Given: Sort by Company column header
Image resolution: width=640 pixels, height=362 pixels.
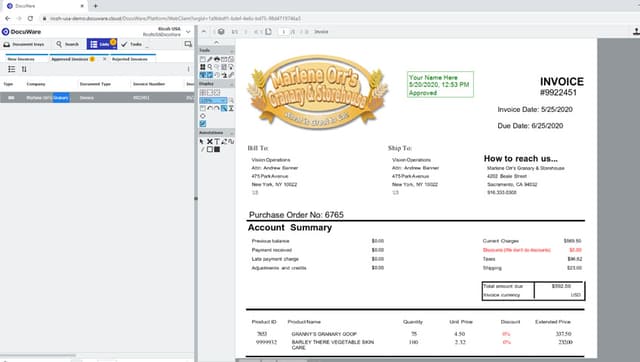Looking at the screenshot, I should click(36, 84).
